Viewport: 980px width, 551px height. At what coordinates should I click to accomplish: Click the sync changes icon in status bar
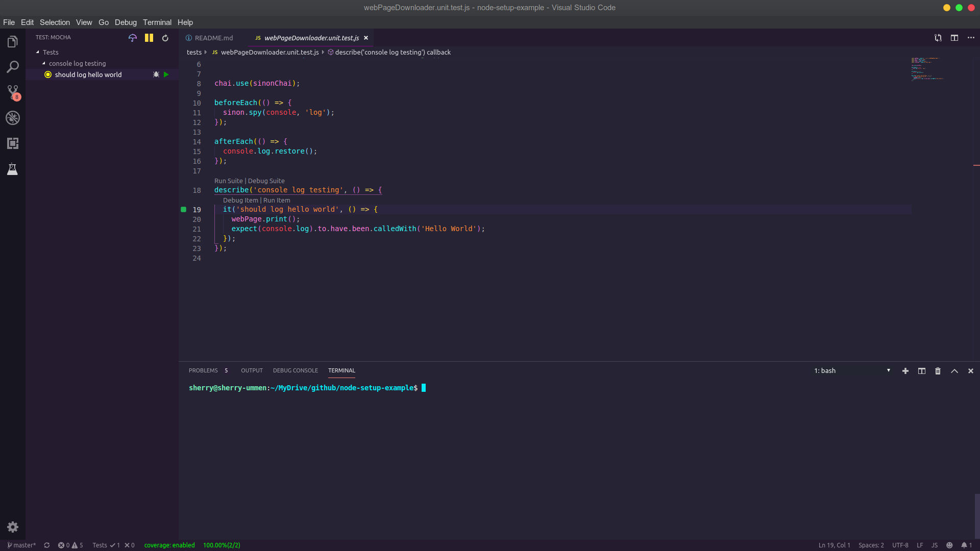click(47, 545)
